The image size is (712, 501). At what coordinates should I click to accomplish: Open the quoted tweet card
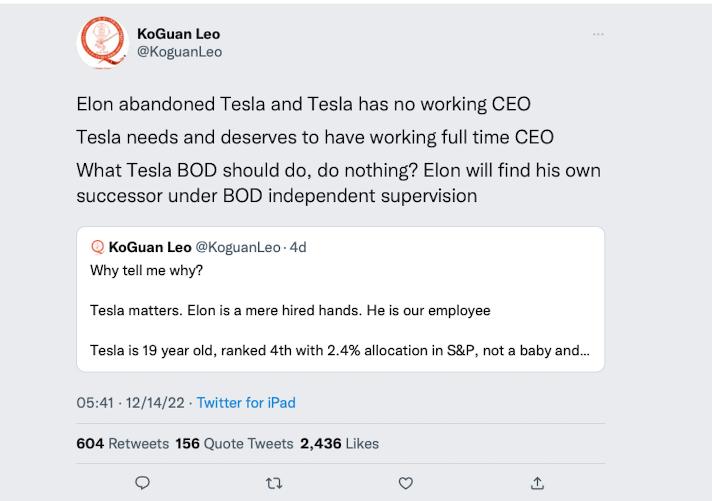point(341,299)
